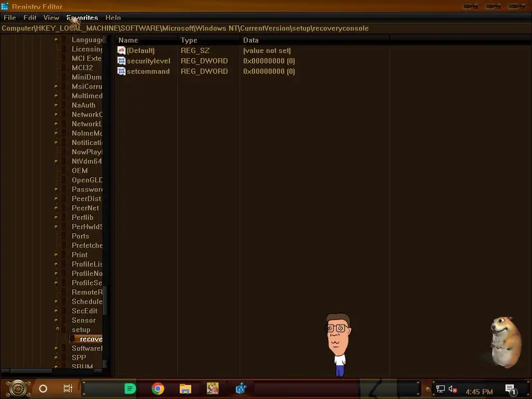This screenshot has width=532, height=399.
Task: Show the taskbar clock at 4:45 PM
Action: coord(479,392)
